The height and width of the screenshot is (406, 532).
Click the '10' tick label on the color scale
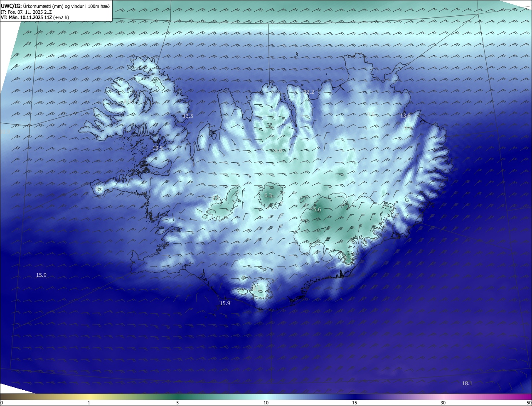(266, 403)
